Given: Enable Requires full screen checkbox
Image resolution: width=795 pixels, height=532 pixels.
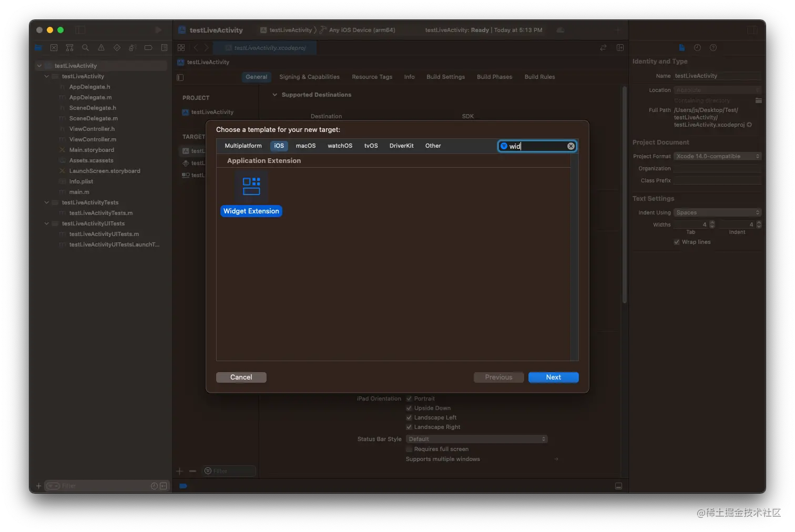Looking at the screenshot, I should [x=409, y=449].
